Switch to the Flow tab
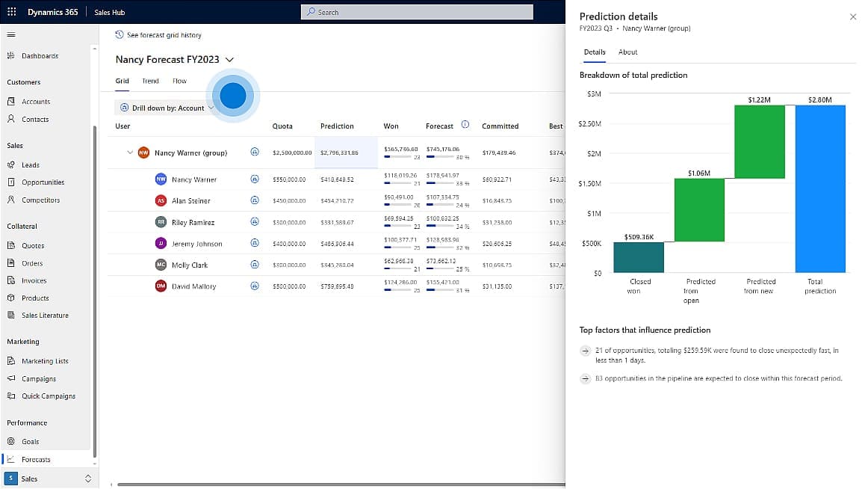868x489 pixels. point(179,81)
